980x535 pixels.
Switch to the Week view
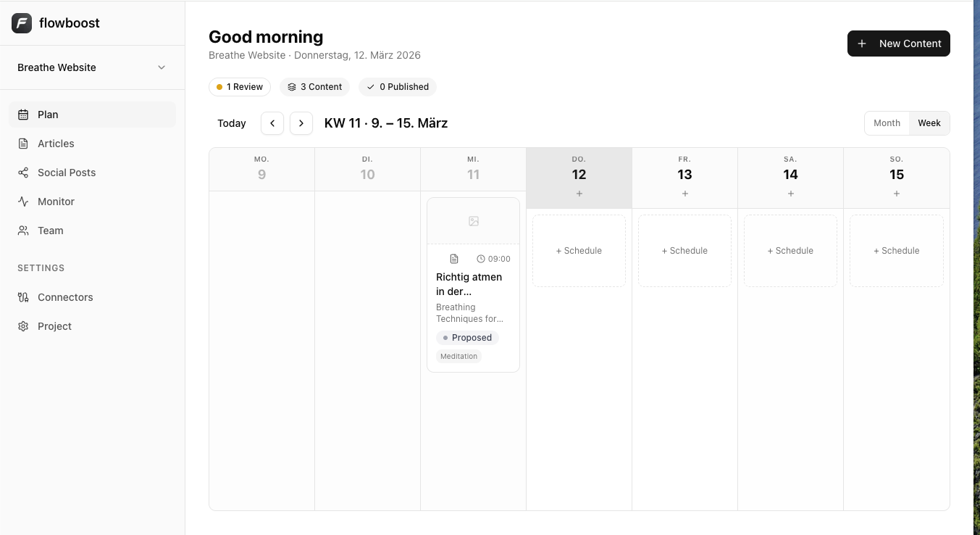coord(929,123)
